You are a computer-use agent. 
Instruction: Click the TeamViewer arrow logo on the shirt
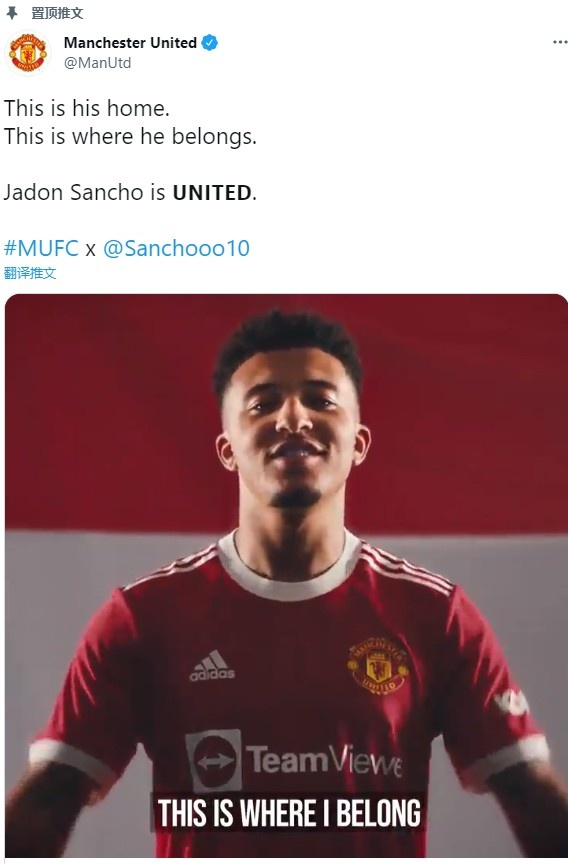[214, 761]
